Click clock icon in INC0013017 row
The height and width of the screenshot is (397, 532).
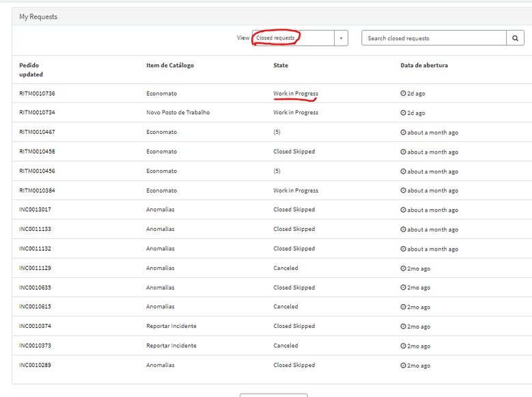pyautogui.click(x=403, y=210)
